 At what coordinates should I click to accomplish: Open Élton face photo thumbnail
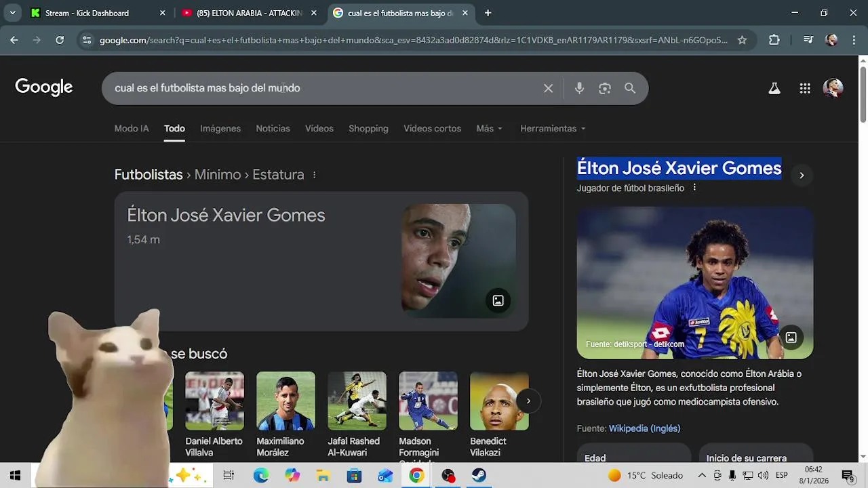pos(458,261)
